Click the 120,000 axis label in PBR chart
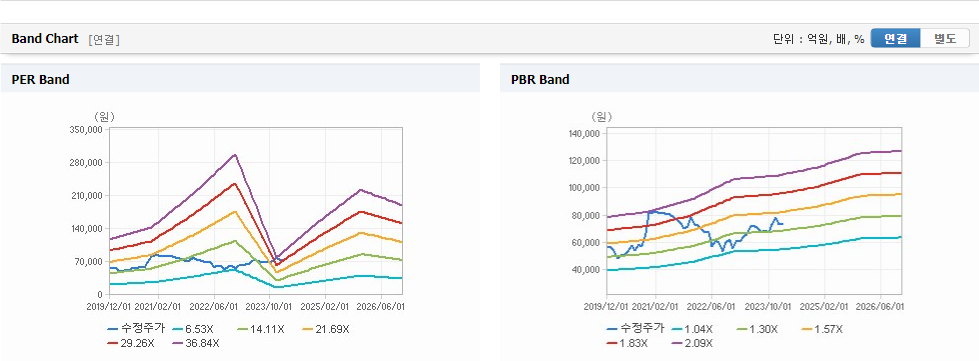This screenshot has height=361, width=979. tap(583, 161)
